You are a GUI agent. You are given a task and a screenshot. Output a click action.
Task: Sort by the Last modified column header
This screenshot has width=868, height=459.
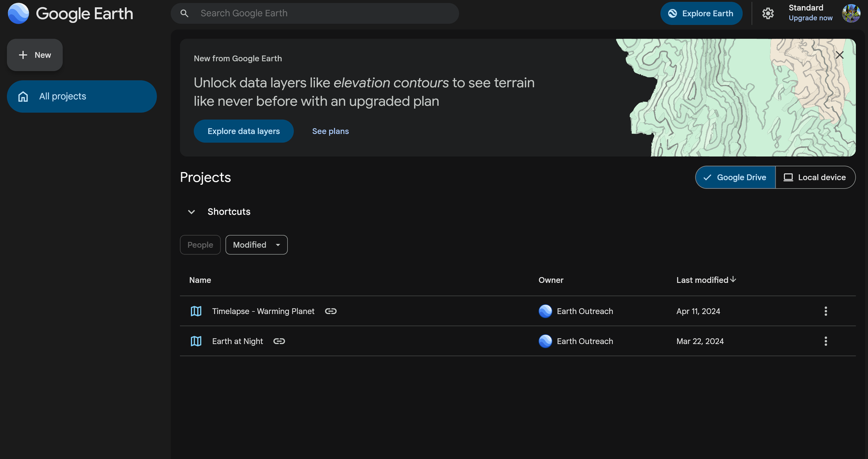[702, 280]
